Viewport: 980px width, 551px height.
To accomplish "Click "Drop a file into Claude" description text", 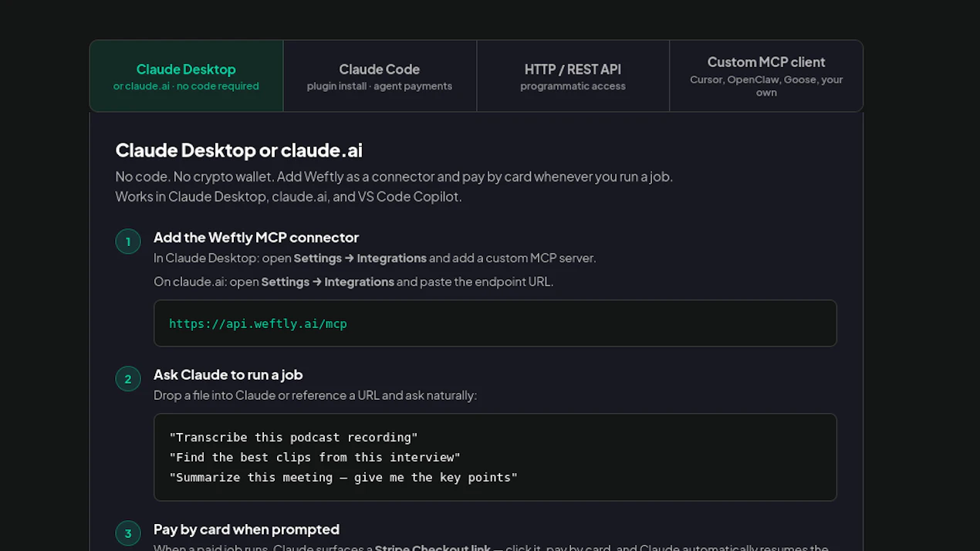I will pos(315,395).
